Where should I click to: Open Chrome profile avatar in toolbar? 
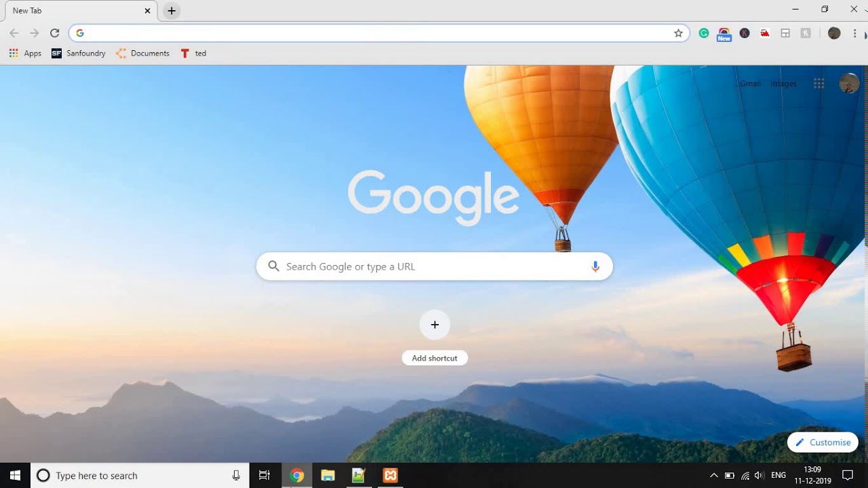point(834,33)
